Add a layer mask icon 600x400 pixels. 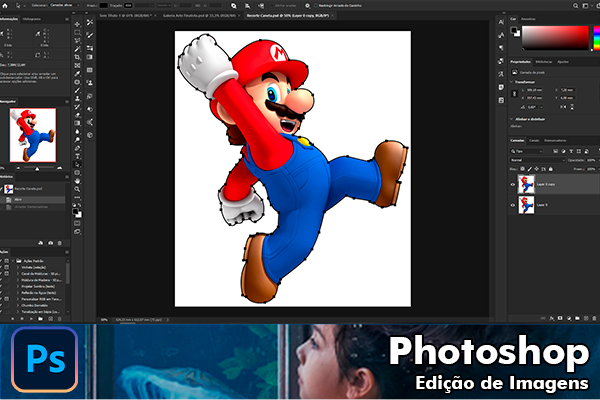pyautogui.click(x=560, y=318)
